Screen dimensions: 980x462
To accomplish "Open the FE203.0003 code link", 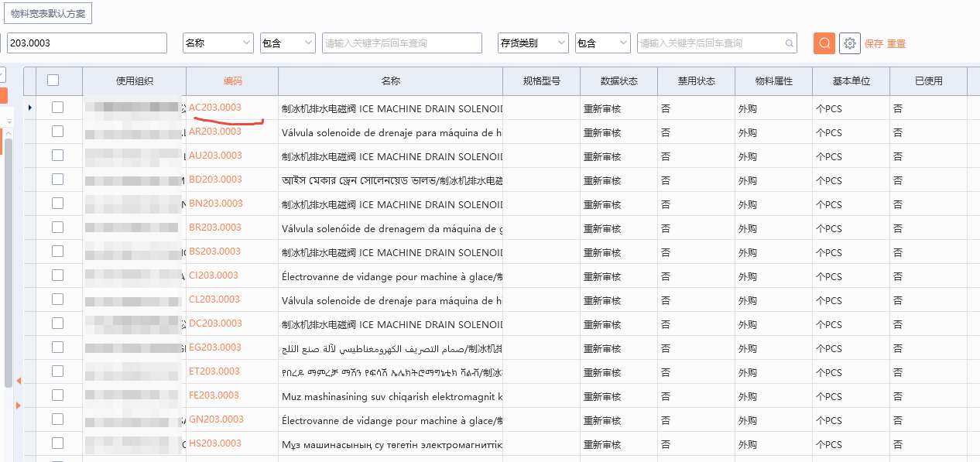I will 214,395.
